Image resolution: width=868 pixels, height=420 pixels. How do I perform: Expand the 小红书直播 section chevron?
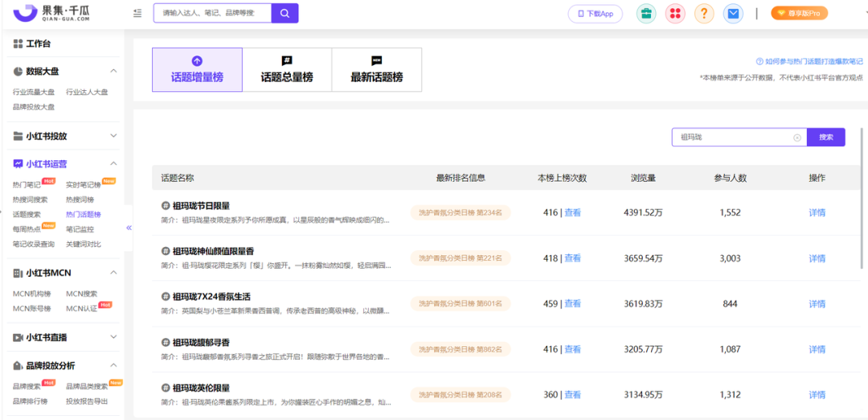(113, 337)
